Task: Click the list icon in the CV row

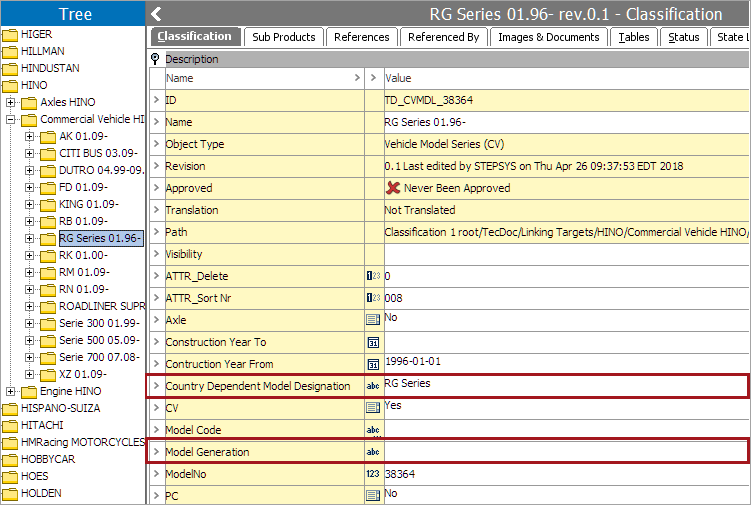Action: (373, 408)
